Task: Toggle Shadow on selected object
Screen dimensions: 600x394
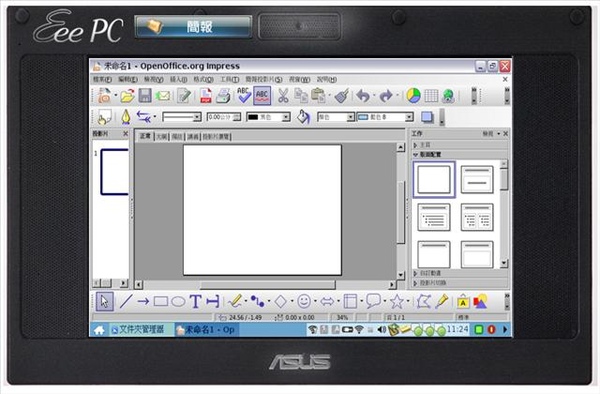Action: (427, 117)
